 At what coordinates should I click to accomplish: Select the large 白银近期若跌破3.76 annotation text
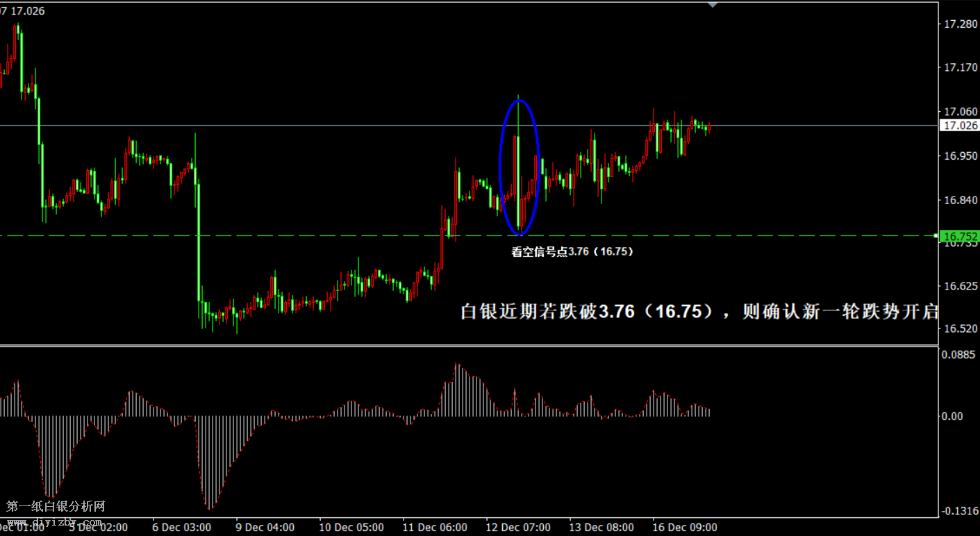pyautogui.click(x=699, y=312)
